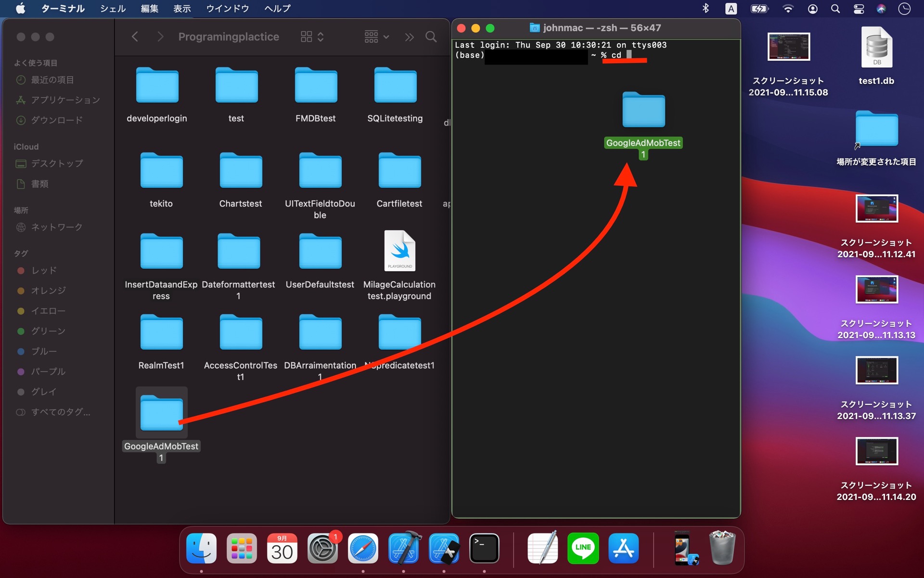Select the tekito folder
Viewport: 924px width, 578px height.
tap(161, 171)
